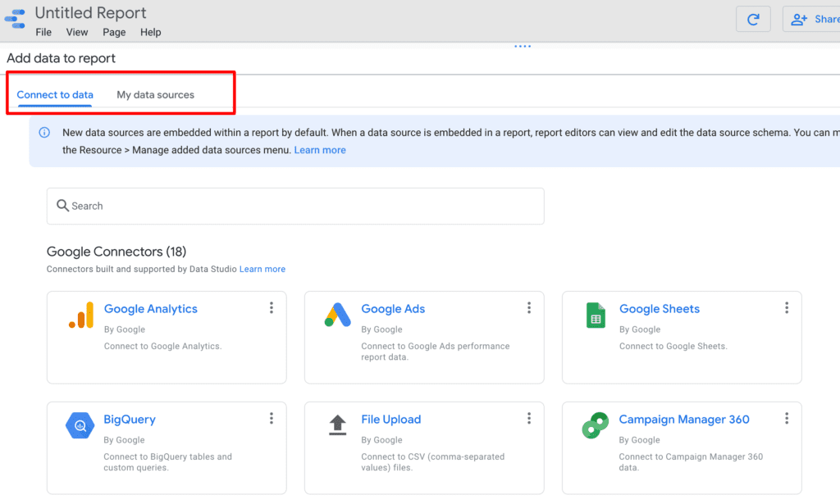Image resolution: width=840 pixels, height=504 pixels.
Task: Click By Google under Google Sheets
Action: [640, 329]
